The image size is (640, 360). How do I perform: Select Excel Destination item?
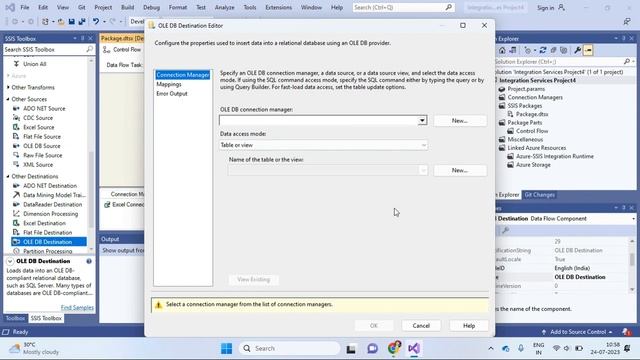44,223
